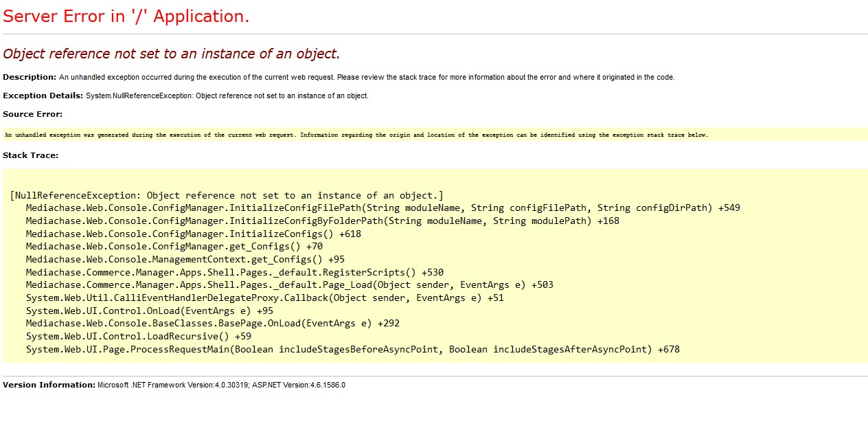This screenshot has width=868, height=437.
Task: Click the 'Server Error in '/' Application.' heading
Action: coord(126,16)
